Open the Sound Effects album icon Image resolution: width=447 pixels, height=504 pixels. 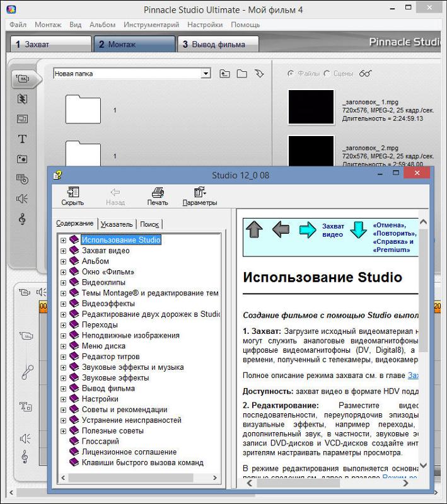coord(22,199)
